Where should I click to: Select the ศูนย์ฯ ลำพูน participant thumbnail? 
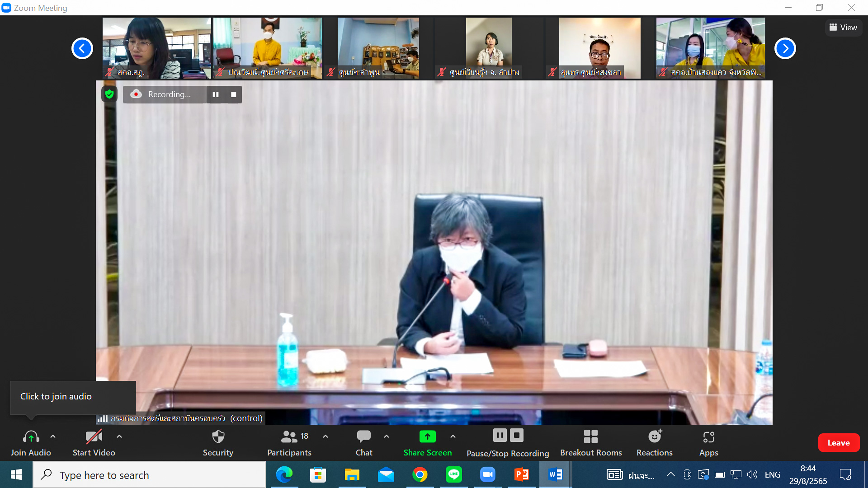pos(378,48)
